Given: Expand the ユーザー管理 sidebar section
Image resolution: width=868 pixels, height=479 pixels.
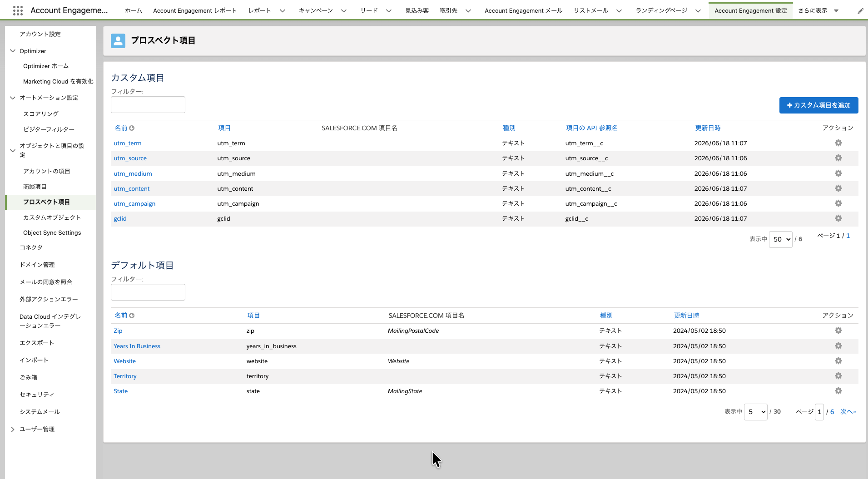Looking at the screenshot, I should pyautogui.click(x=13, y=429).
